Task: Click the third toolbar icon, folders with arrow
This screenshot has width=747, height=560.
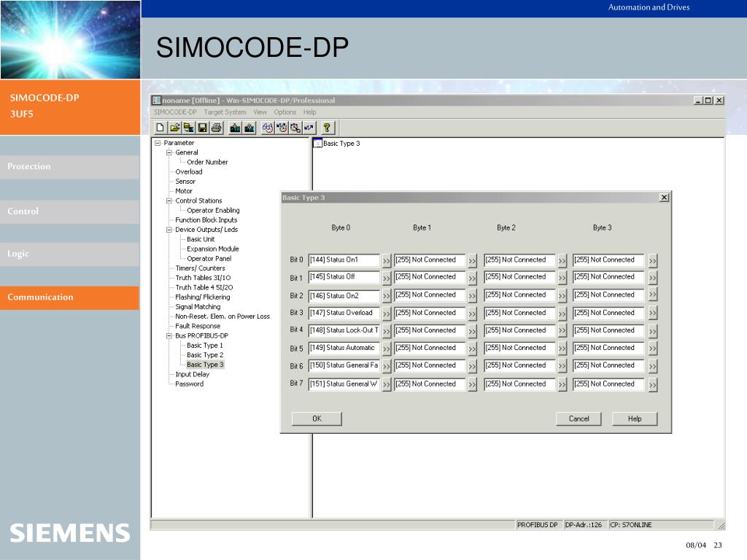Action: coord(188,128)
